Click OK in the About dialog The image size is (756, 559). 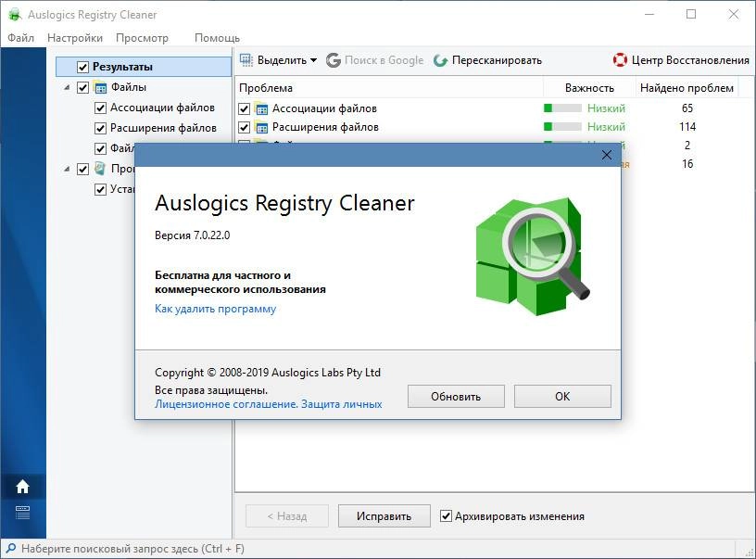[x=562, y=397]
